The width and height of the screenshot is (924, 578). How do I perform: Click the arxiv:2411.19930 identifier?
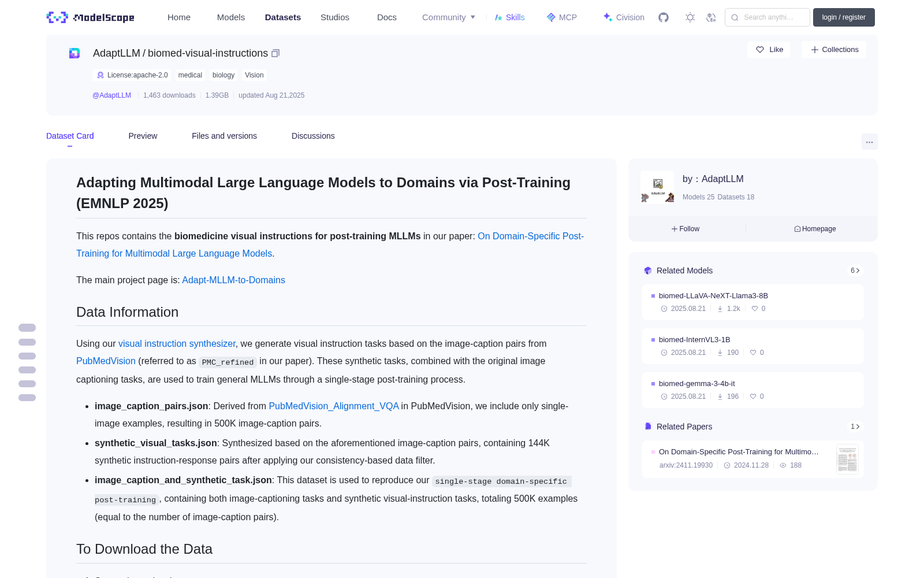686,465
